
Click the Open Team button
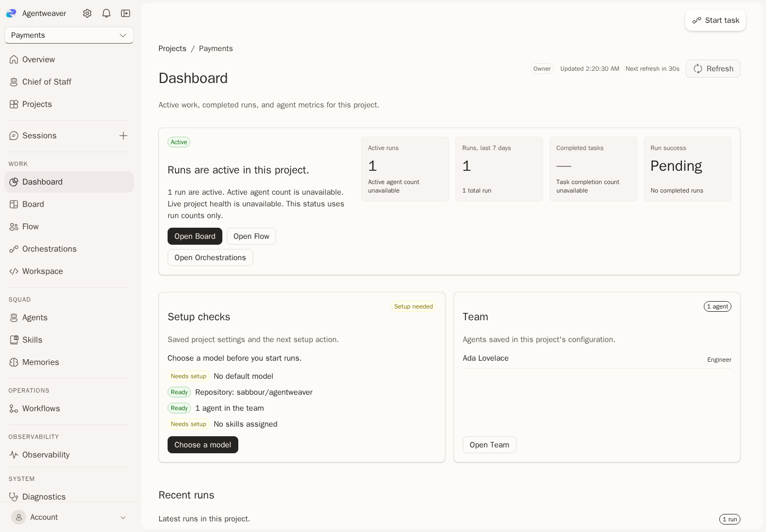(489, 445)
